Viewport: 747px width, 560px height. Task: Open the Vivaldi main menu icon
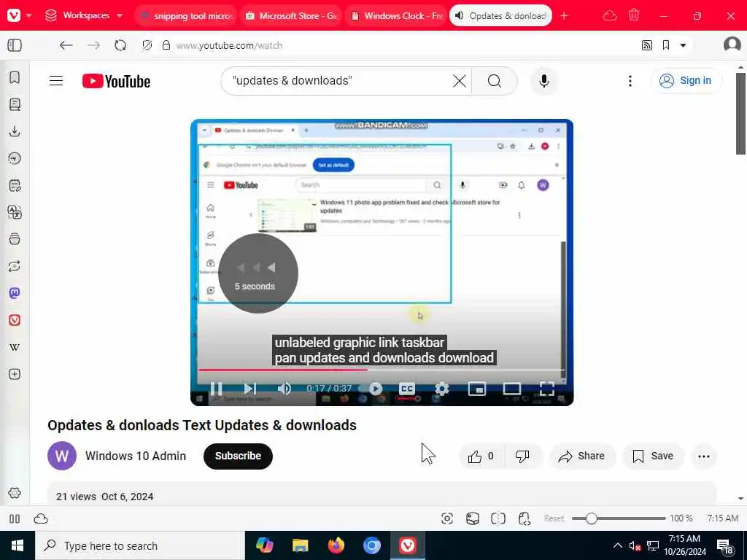14,15
